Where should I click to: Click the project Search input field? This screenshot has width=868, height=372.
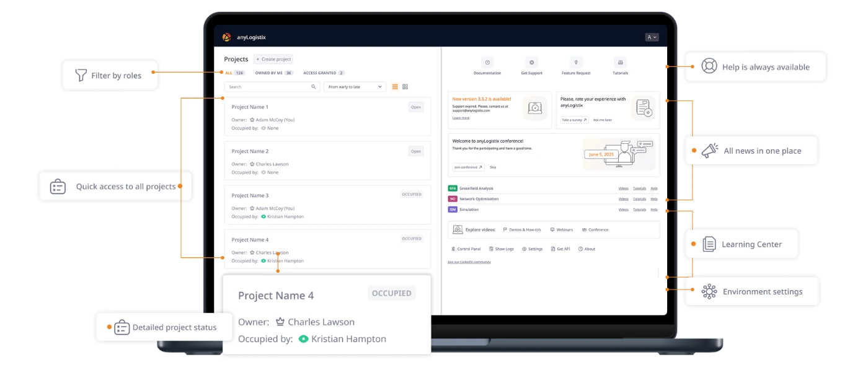tap(272, 87)
